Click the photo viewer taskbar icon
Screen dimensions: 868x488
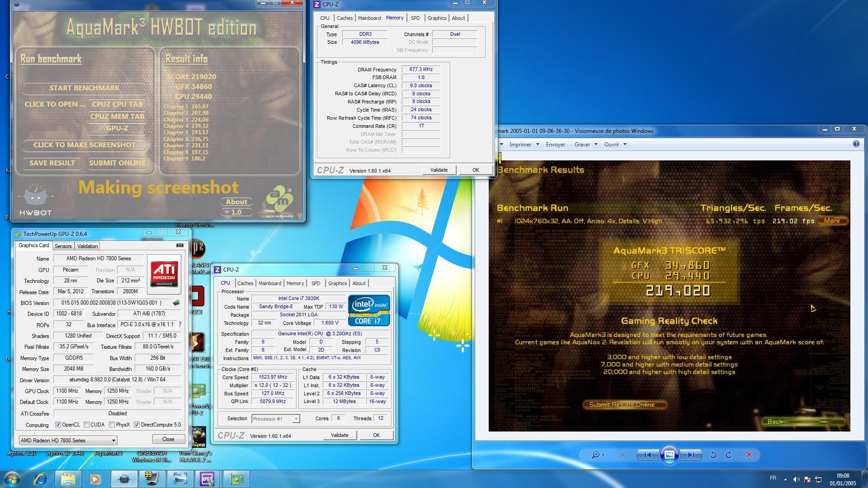(x=180, y=479)
